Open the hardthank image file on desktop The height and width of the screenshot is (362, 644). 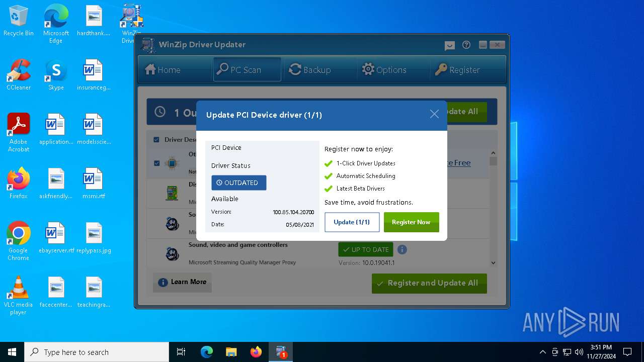click(94, 21)
